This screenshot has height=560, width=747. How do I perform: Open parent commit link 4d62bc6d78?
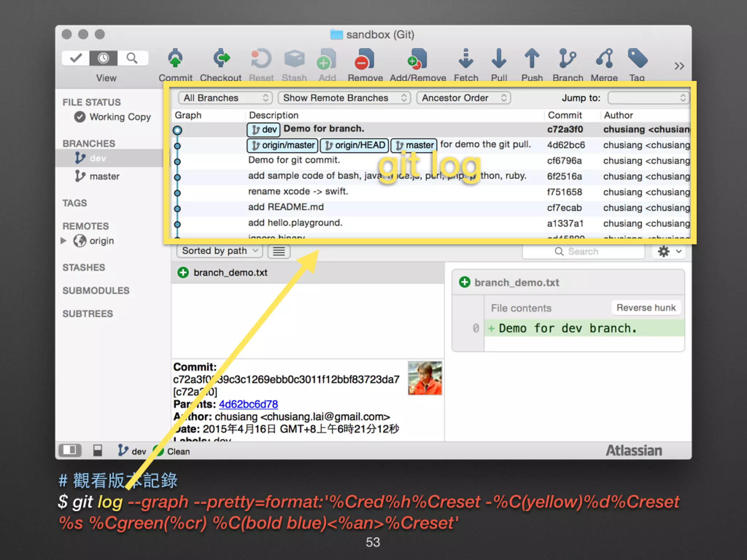248,404
